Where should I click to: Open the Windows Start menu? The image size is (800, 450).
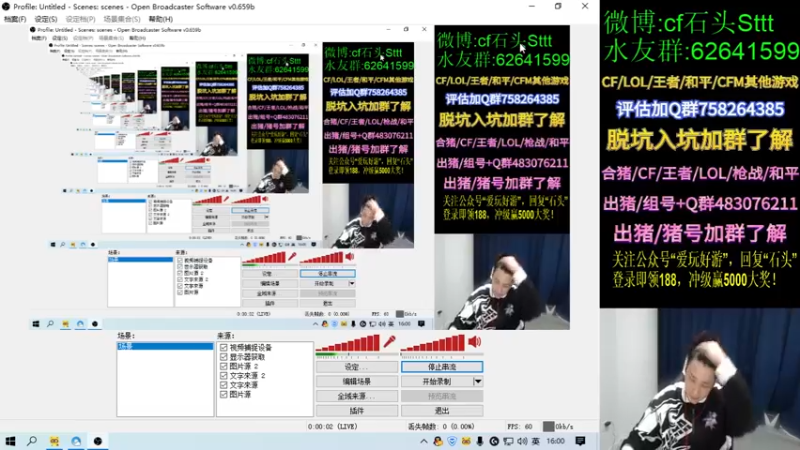pos(10,441)
